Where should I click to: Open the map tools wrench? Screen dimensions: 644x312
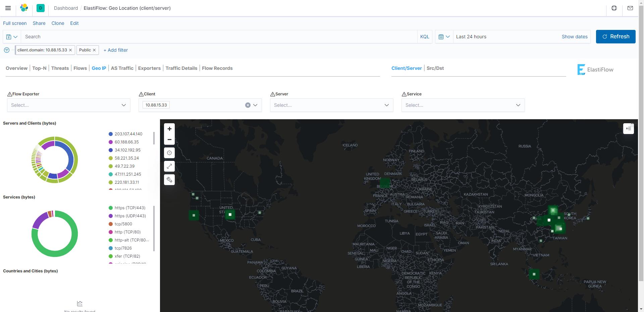[169, 180]
